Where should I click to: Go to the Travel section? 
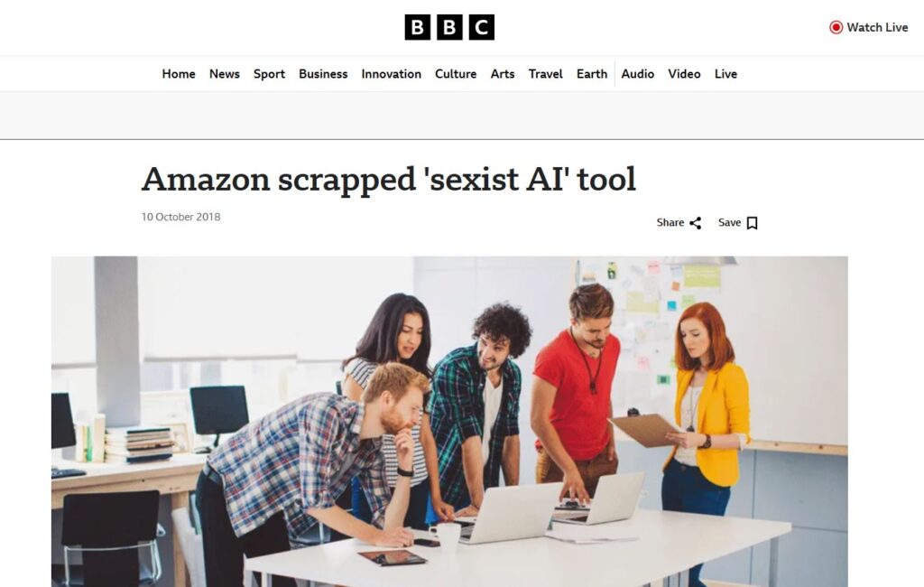(546, 74)
